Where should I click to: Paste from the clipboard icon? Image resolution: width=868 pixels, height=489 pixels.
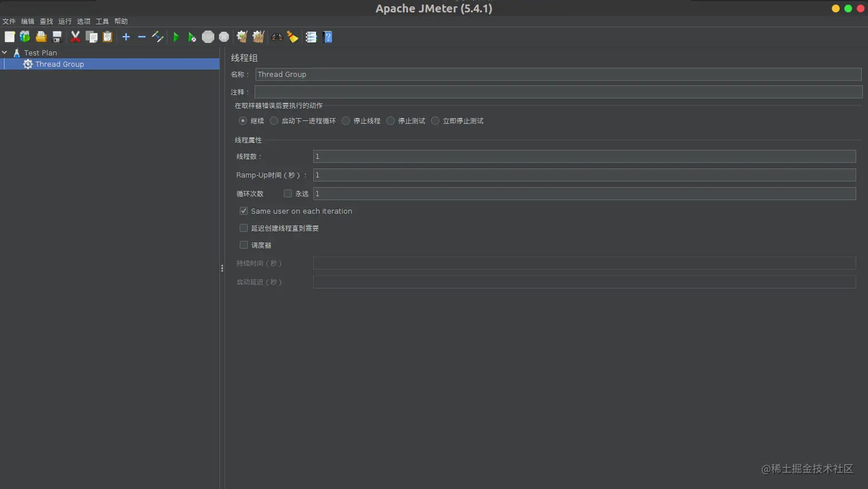(107, 37)
